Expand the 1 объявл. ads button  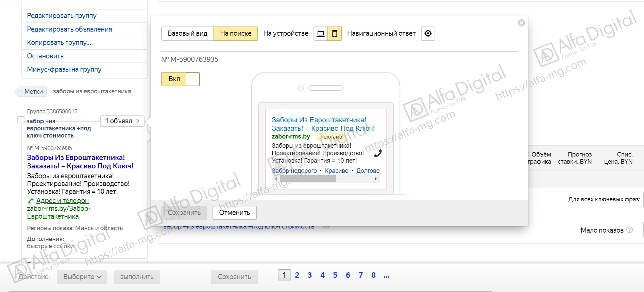coord(122,121)
